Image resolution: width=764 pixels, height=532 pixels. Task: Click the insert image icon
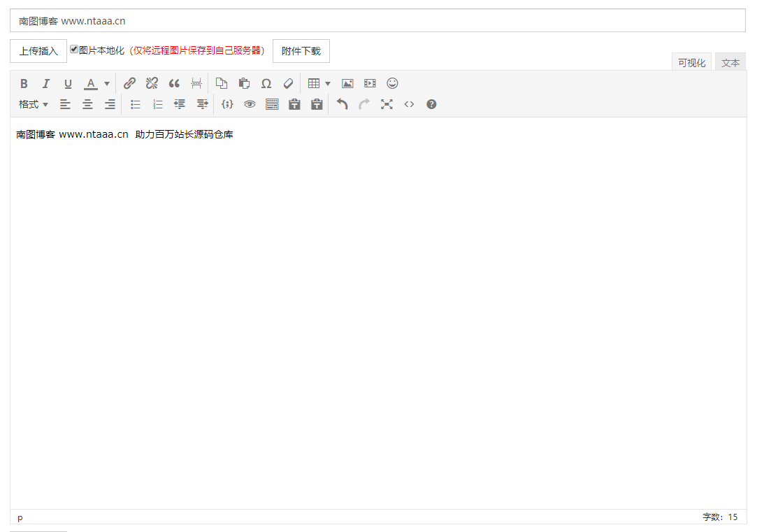347,83
